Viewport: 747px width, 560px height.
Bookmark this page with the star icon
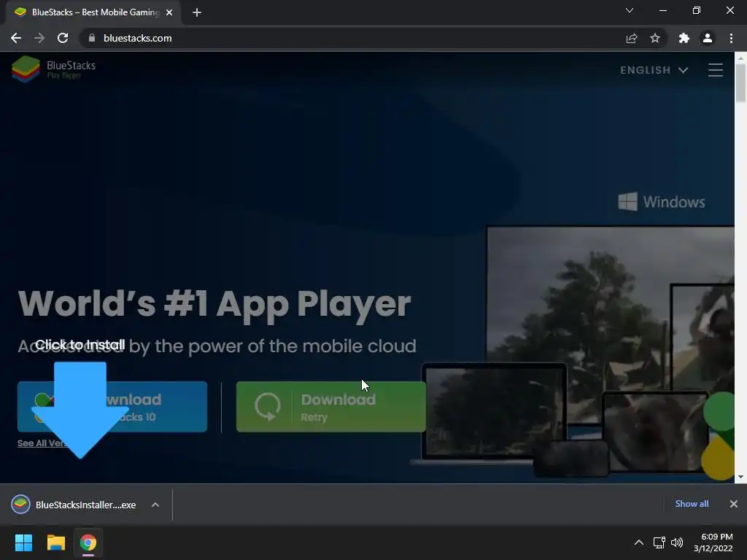coord(655,38)
